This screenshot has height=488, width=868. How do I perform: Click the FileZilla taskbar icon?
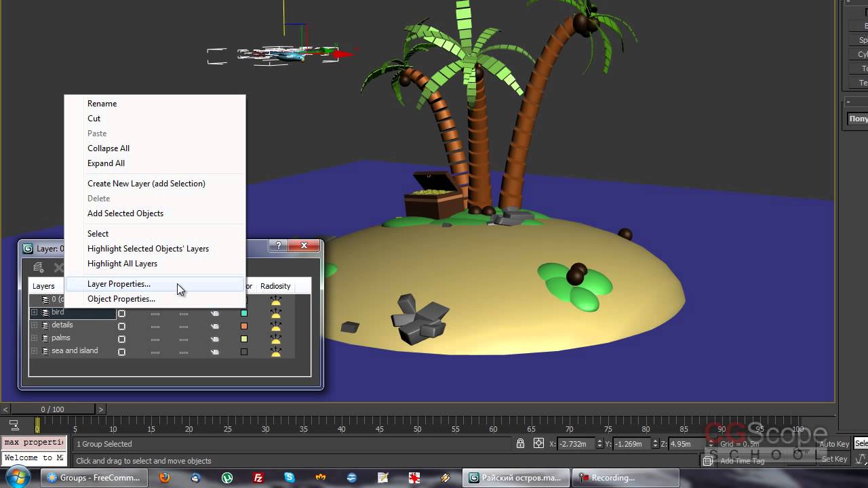pyautogui.click(x=258, y=478)
